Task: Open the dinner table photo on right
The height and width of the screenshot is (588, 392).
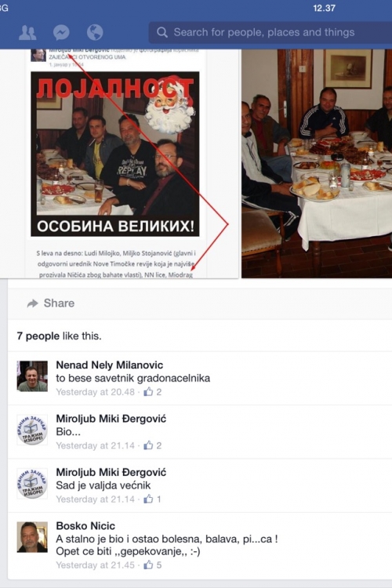Action: [x=317, y=164]
